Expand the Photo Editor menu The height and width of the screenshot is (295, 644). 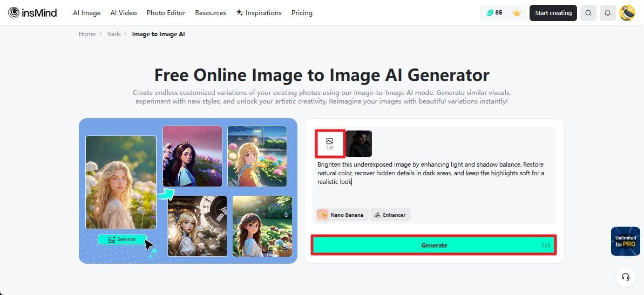(166, 13)
